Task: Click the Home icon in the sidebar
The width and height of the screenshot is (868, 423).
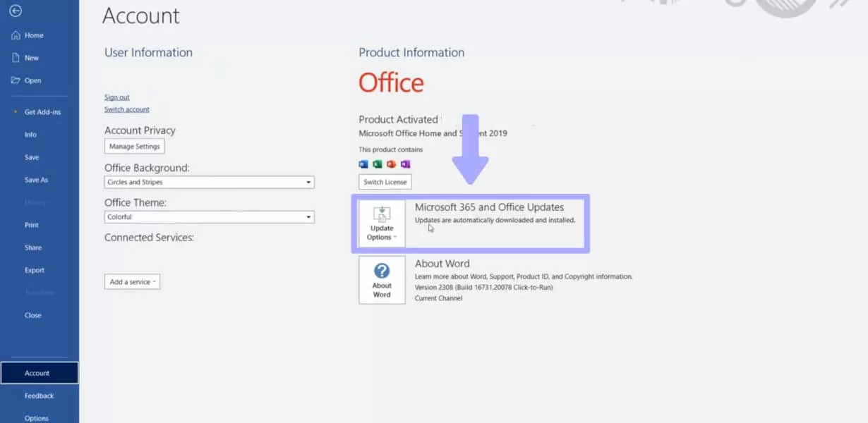Action: (15, 35)
